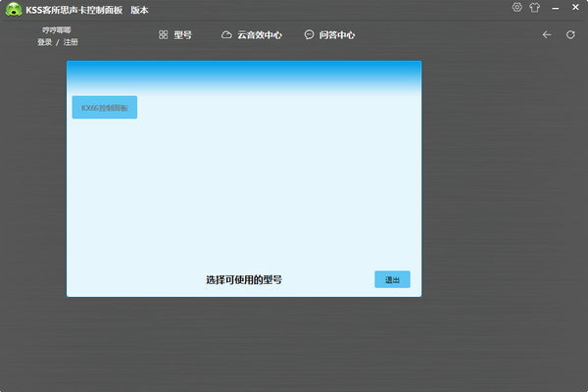
Task: Open the 云音效中心 tab
Action: 252,34
